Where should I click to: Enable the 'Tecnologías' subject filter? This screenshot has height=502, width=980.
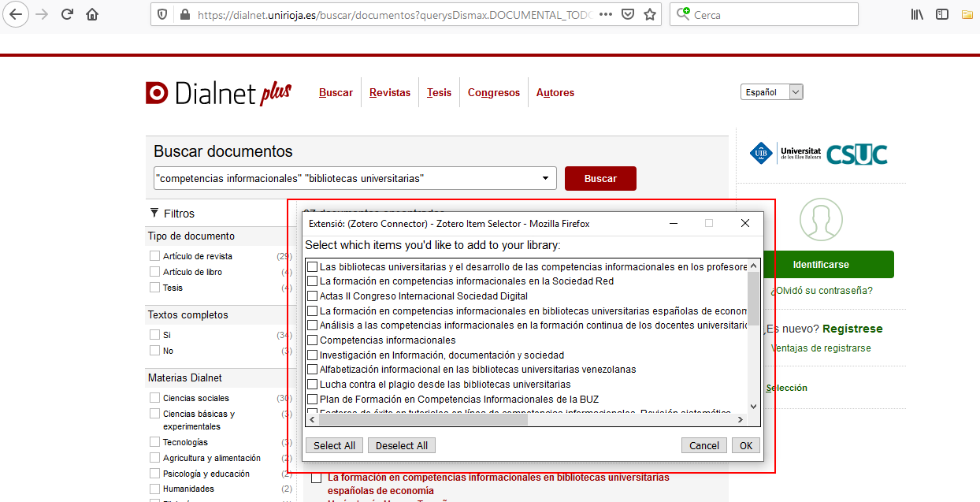tap(155, 442)
